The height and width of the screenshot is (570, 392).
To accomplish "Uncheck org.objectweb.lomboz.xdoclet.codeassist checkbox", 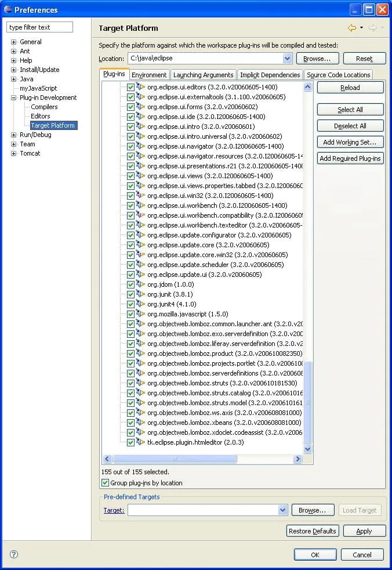I will tap(131, 432).
